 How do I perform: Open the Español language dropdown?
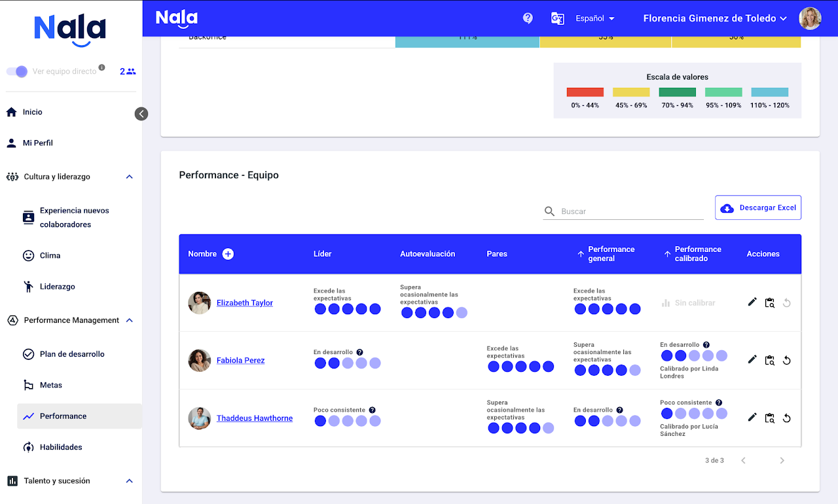[594, 18]
